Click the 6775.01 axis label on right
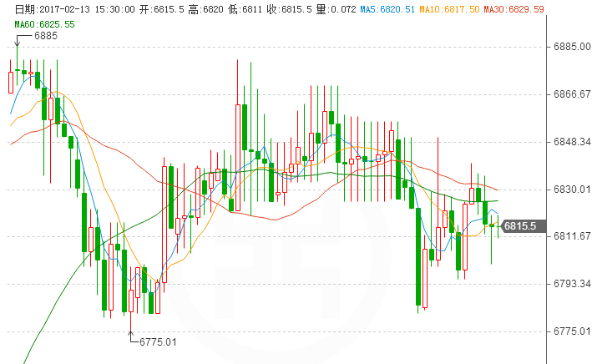Image resolution: width=592 pixels, height=364 pixels. point(572,331)
